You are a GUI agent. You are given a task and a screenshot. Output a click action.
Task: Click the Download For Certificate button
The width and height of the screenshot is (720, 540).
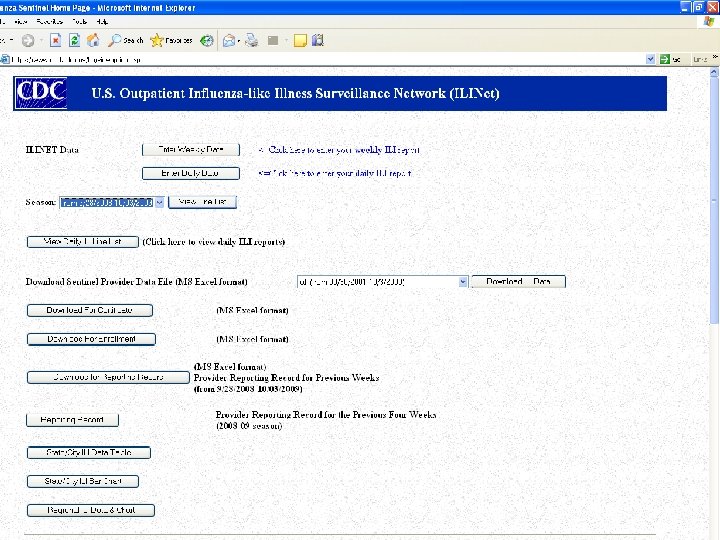pos(90,310)
